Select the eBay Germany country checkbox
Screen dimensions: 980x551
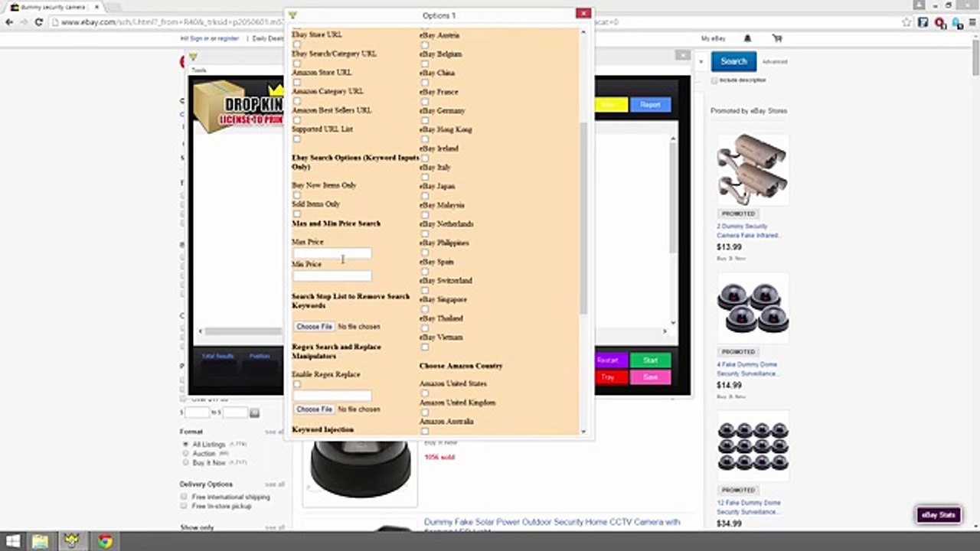pos(425,120)
